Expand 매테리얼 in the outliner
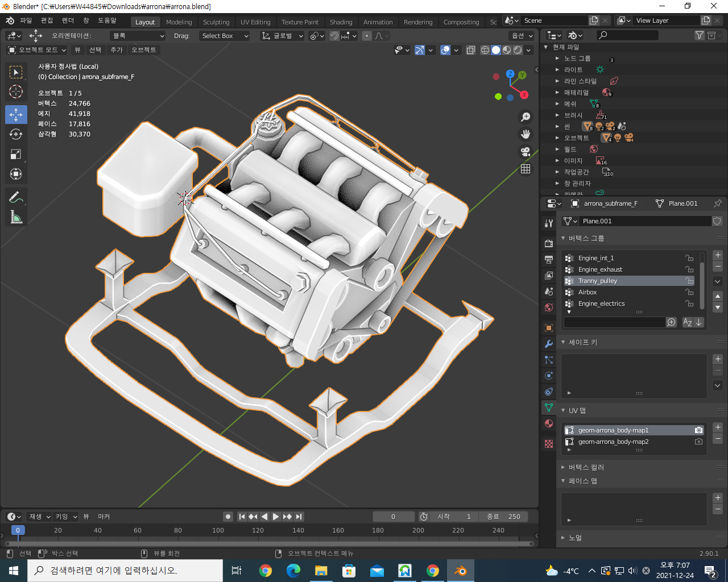The image size is (728, 582). (x=557, y=92)
